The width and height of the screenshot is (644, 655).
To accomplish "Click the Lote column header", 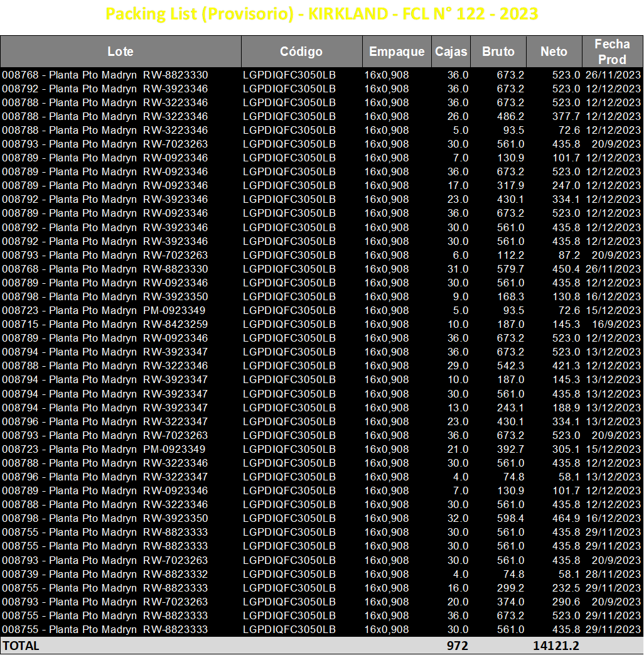I will tap(121, 51).
